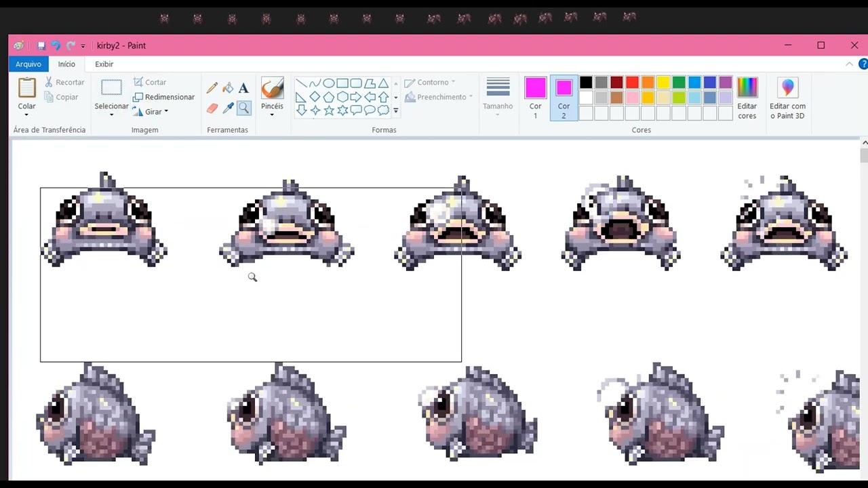Image resolution: width=868 pixels, height=488 pixels.
Task: Select the Magnifier tool
Action: pyautogui.click(x=243, y=108)
